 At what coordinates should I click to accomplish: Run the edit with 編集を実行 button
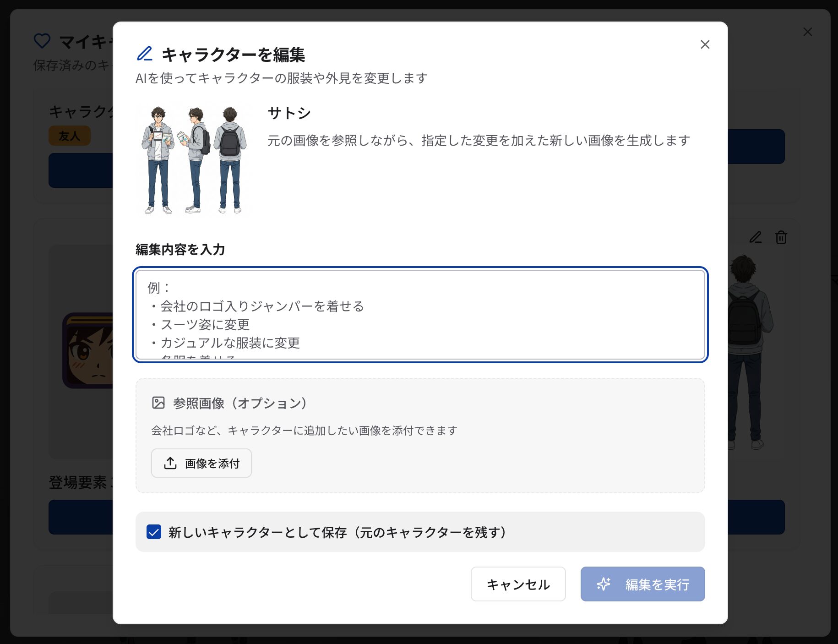643,584
